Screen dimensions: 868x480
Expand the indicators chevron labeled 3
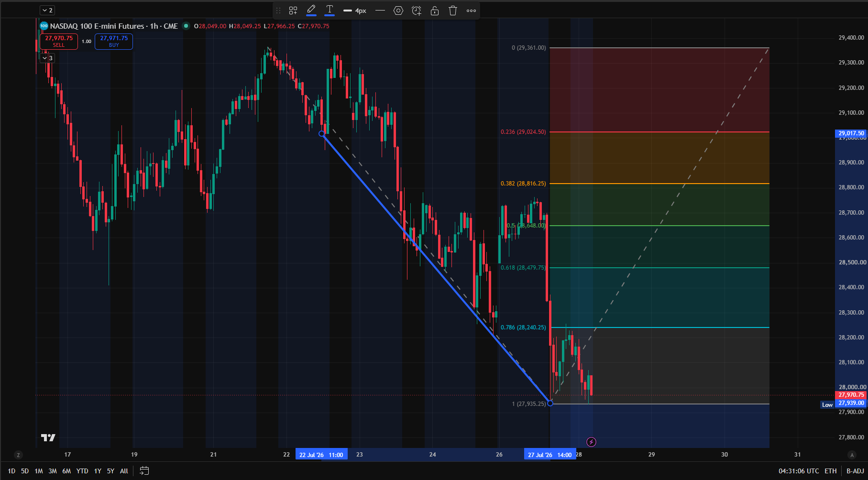click(47, 58)
